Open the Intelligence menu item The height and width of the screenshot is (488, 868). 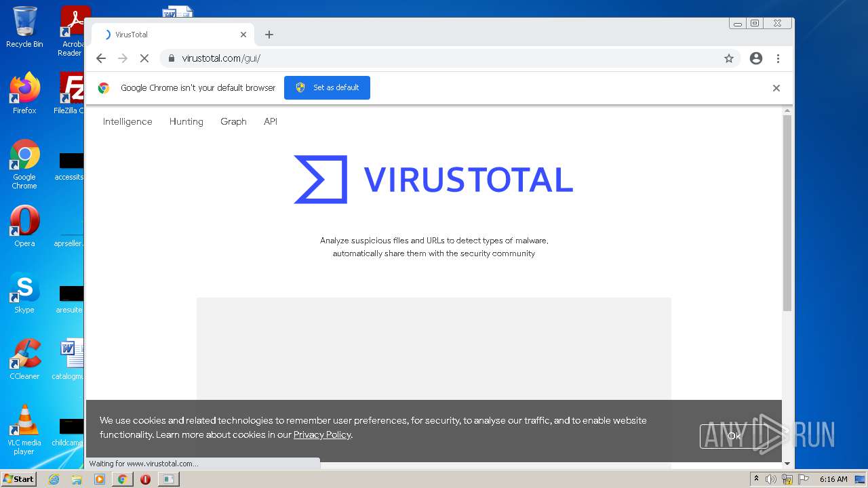tap(127, 121)
